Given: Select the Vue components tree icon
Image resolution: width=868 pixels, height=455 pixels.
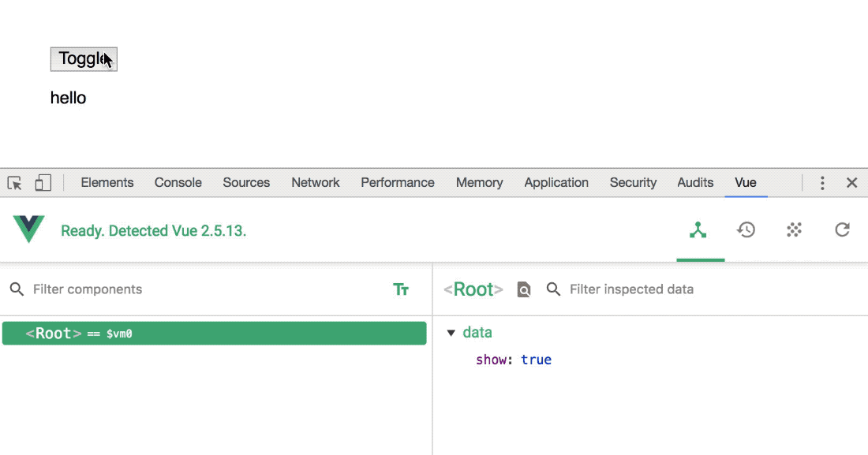Looking at the screenshot, I should tap(698, 230).
